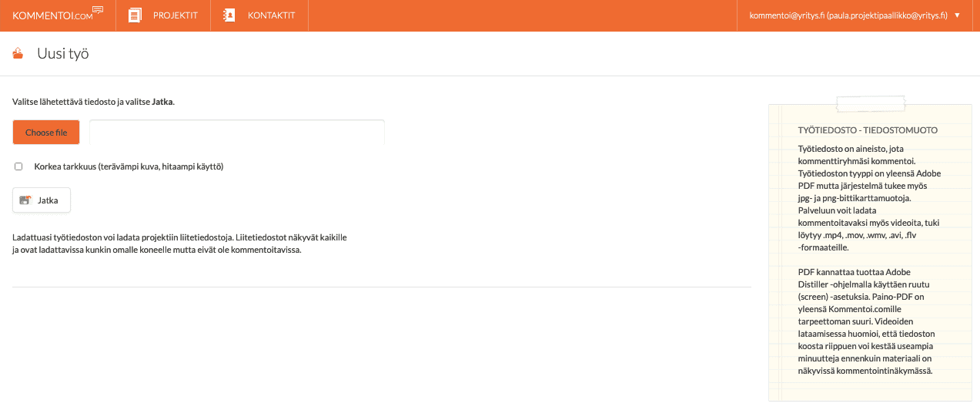The width and height of the screenshot is (980, 410).
Task: Click the Ladattuasi työtiedoston info paragraph
Action: click(x=179, y=244)
